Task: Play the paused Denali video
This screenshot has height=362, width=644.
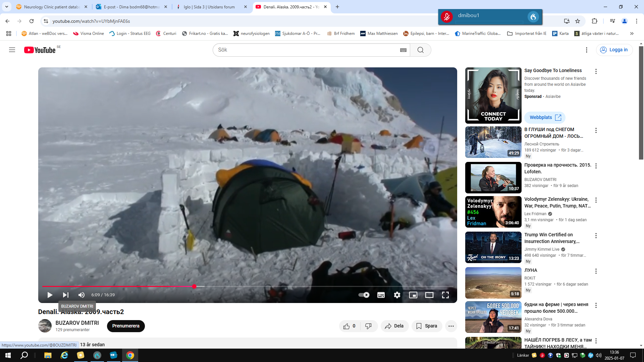Action: (50, 295)
